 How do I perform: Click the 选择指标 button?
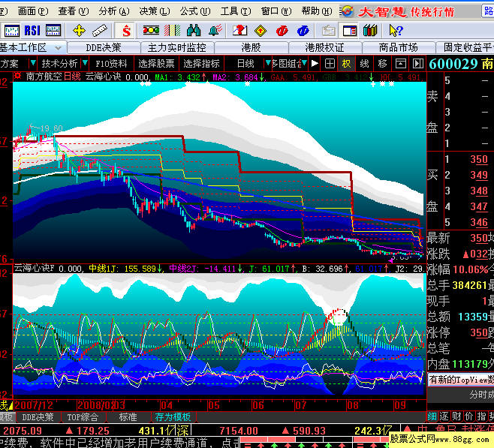(x=201, y=64)
